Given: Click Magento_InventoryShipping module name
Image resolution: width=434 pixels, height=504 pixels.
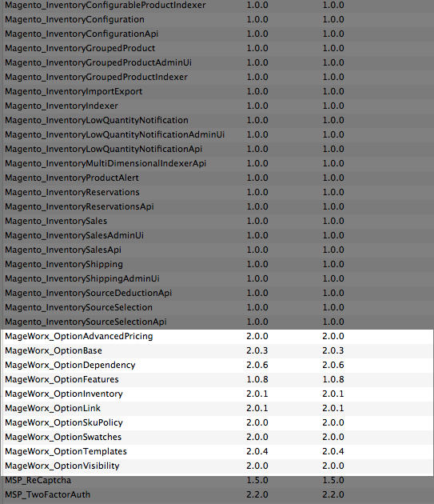Looking at the screenshot, I should (x=64, y=265).
